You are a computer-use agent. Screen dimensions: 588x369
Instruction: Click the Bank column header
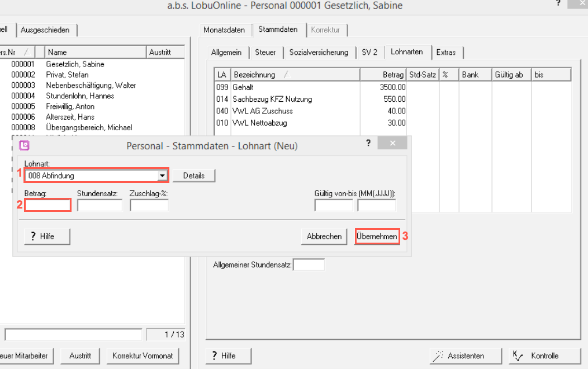(x=475, y=74)
